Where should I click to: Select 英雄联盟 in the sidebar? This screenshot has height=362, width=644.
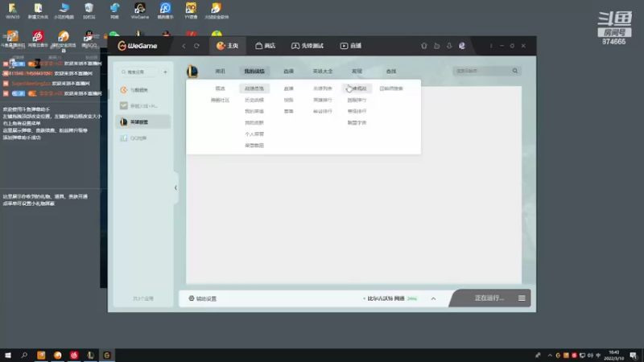click(x=143, y=122)
